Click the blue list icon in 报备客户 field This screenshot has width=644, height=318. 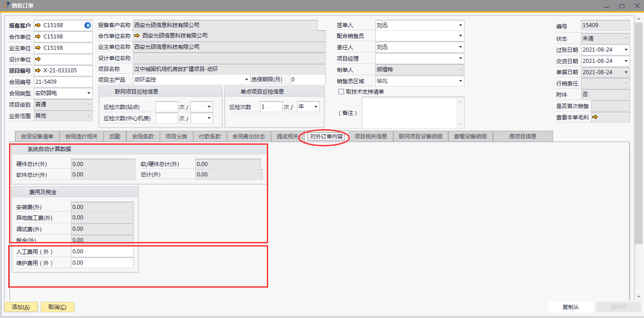pyautogui.click(x=88, y=25)
